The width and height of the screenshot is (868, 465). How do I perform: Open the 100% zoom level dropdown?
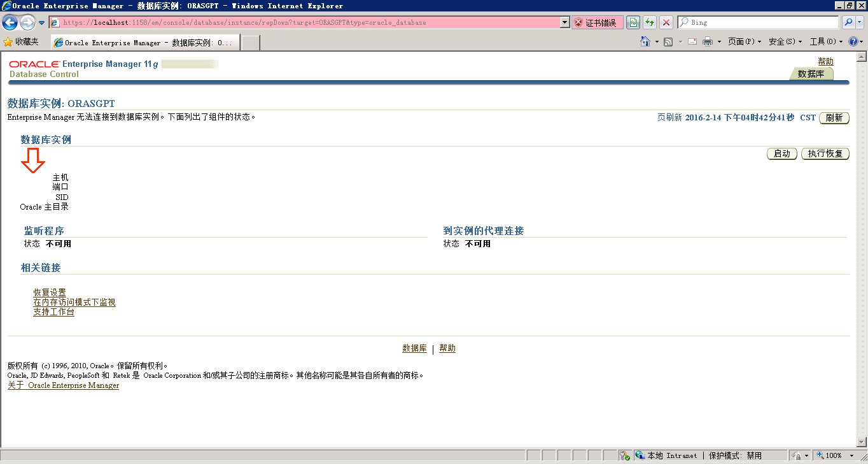pos(851,456)
